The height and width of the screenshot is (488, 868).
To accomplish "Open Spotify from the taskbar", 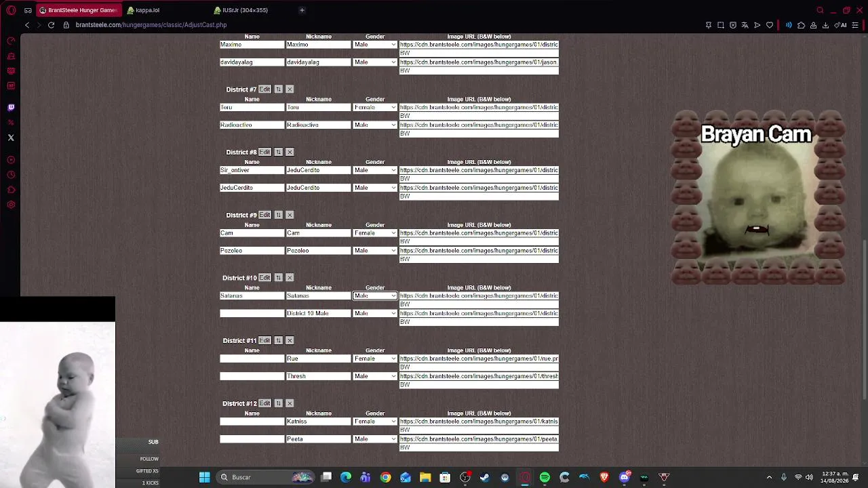I will (545, 477).
